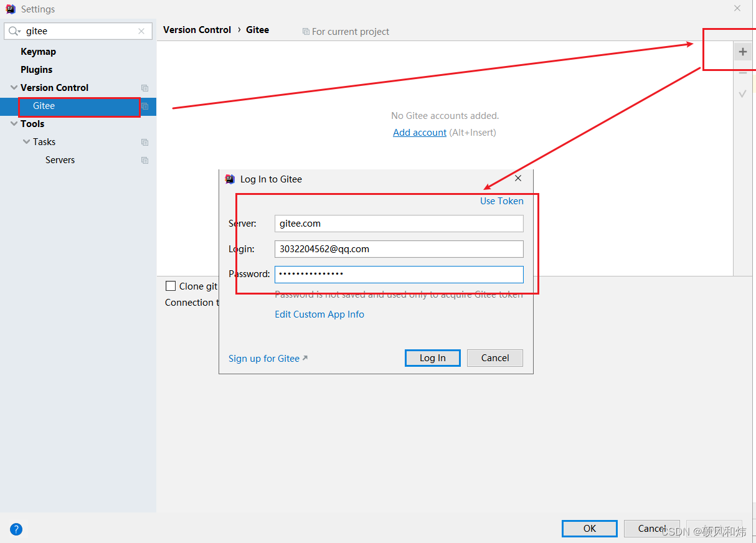Select the Gitee settings entry
The image size is (756, 543).
tap(78, 106)
